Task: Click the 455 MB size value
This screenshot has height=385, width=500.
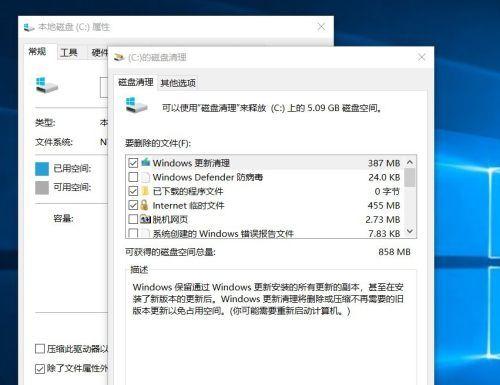Action: [x=384, y=205]
